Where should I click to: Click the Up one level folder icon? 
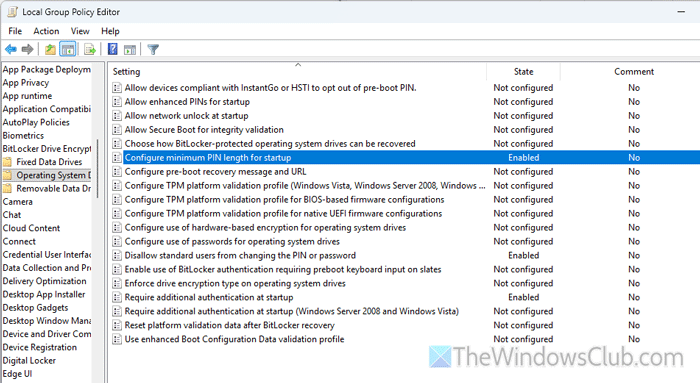(50, 49)
